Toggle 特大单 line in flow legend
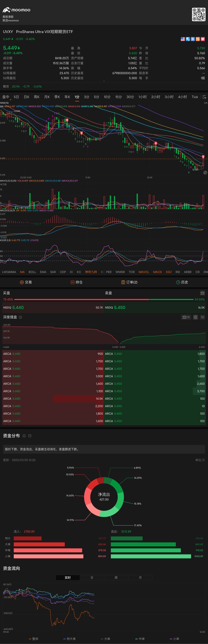Screen dimensions: 208x644 (69, 639)
